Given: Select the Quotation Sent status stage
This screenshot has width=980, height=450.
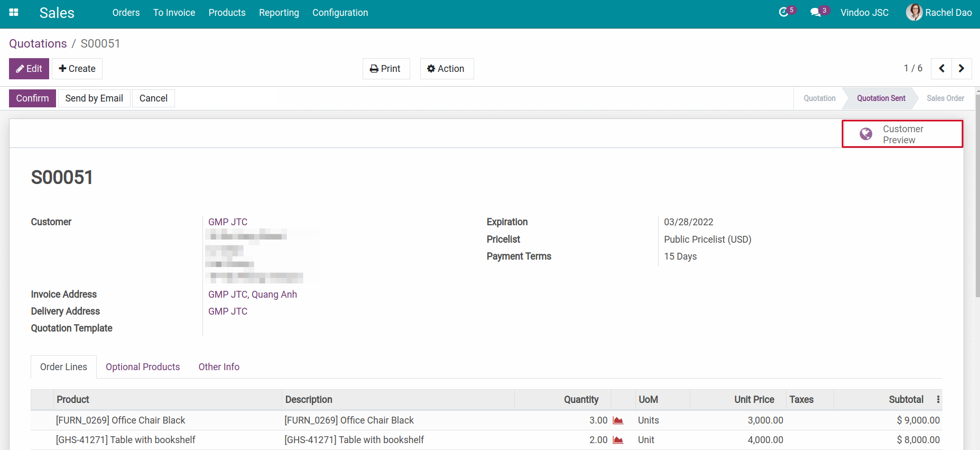Looking at the screenshot, I should tap(881, 98).
